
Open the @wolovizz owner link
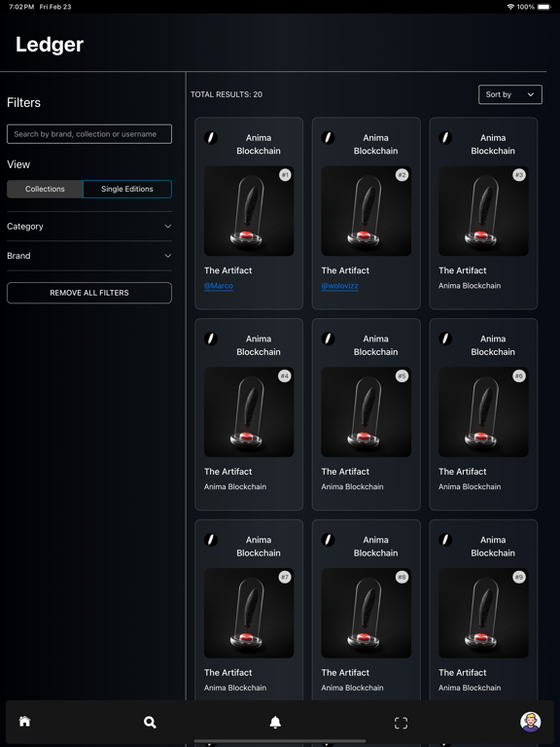point(339,286)
